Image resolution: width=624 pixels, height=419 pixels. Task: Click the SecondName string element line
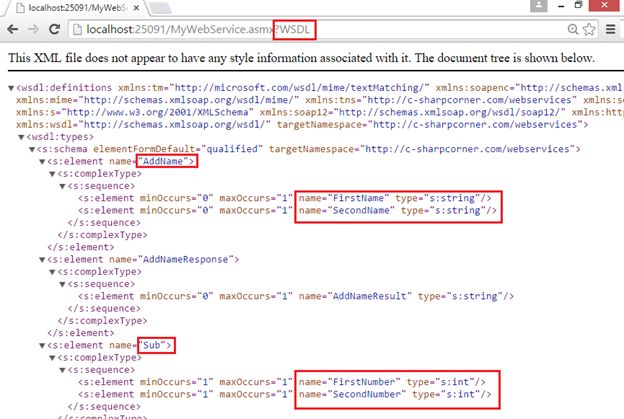click(287, 210)
